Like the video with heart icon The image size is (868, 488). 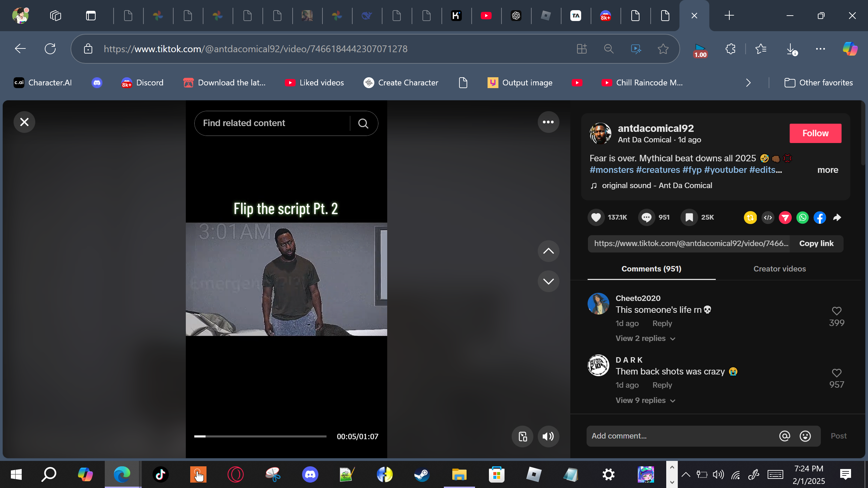(596, 218)
